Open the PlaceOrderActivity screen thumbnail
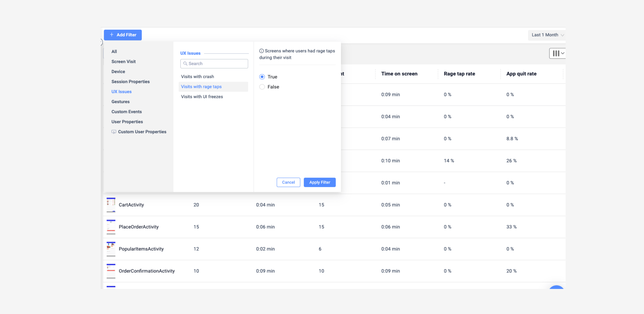Image resolution: width=644 pixels, height=314 pixels. pos(111,227)
